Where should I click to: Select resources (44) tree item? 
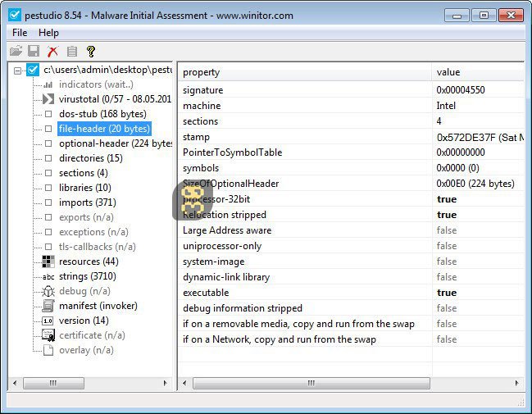[x=89, y=262]
